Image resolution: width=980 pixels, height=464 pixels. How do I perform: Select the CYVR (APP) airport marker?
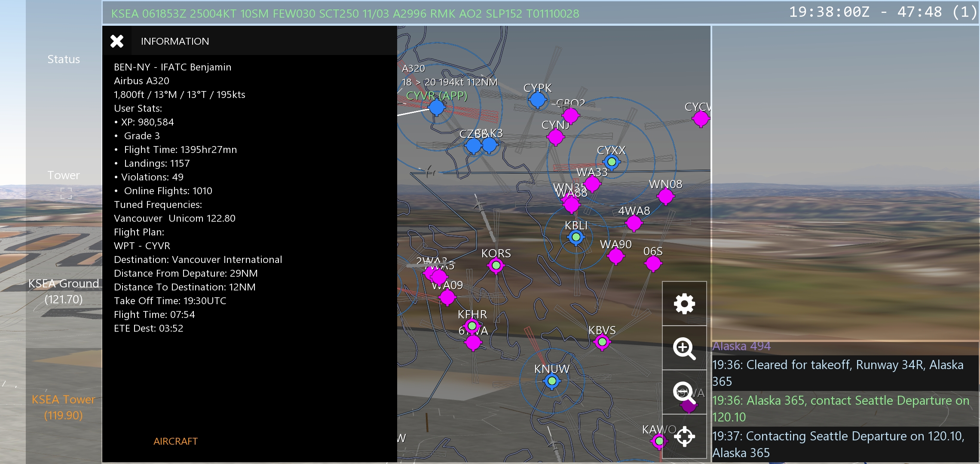[437, 107]
